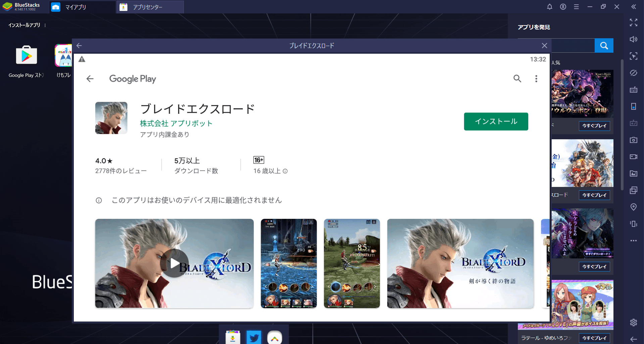Click the popup window back arrow

click(79, 46)
